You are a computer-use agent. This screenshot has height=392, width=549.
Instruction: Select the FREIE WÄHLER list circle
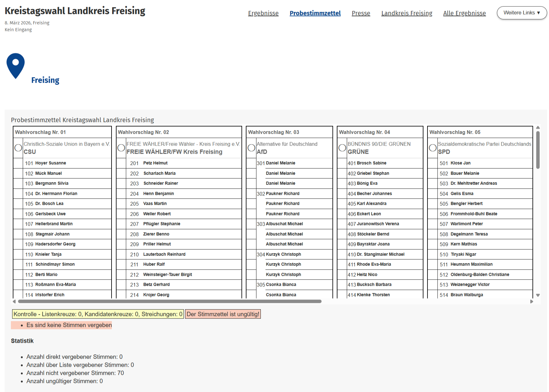pos(121,148)
